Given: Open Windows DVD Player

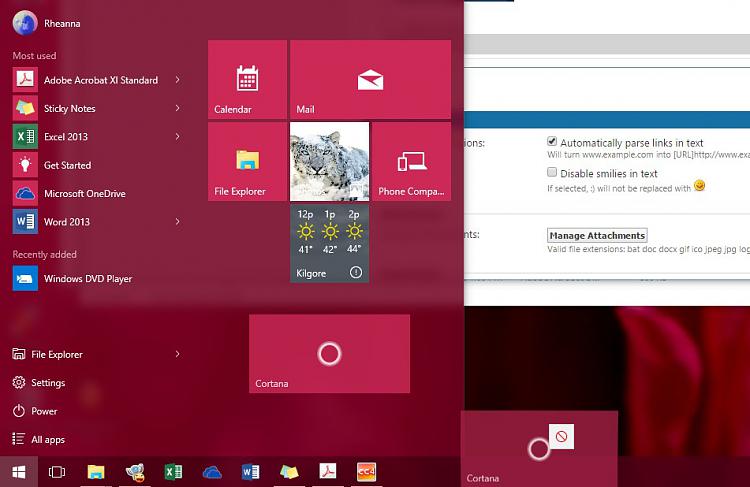Looking at the screenshot, I should [x=97, y=278].
